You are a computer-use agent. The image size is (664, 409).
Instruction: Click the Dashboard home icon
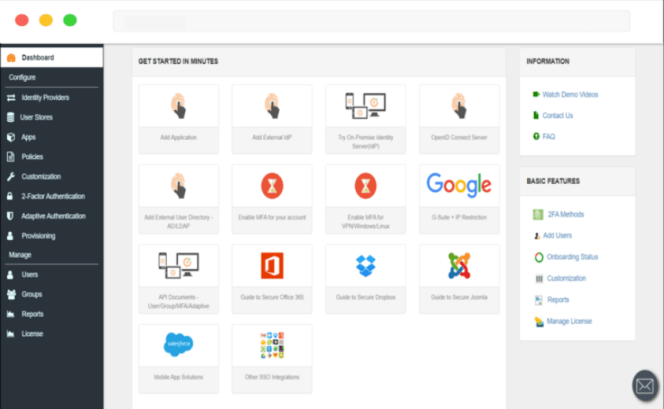(11, 58)
